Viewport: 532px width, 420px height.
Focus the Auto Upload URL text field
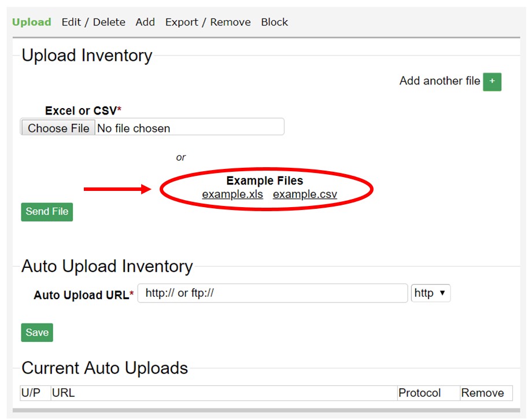point(272,293)
